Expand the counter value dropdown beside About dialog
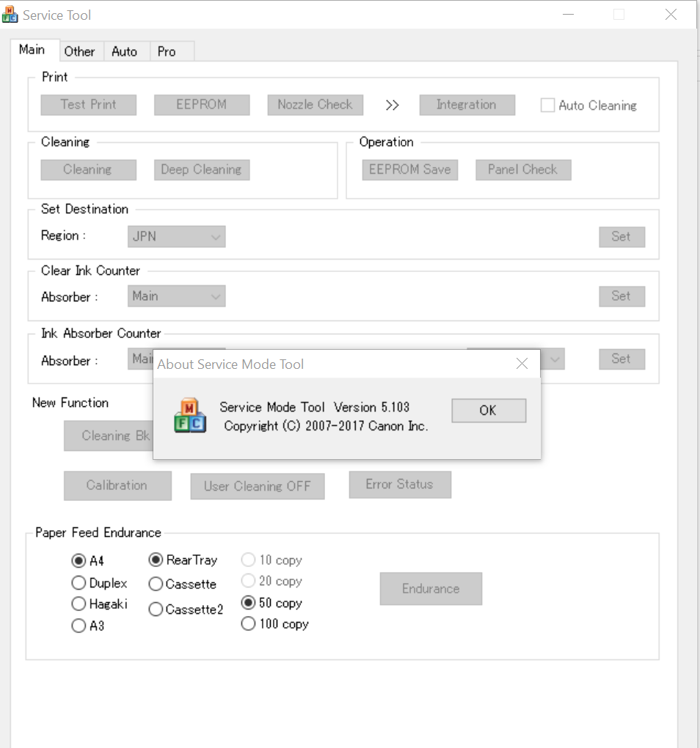Viewport: 700px width, 748px height. pyautogui.click(x=553, y=359)
